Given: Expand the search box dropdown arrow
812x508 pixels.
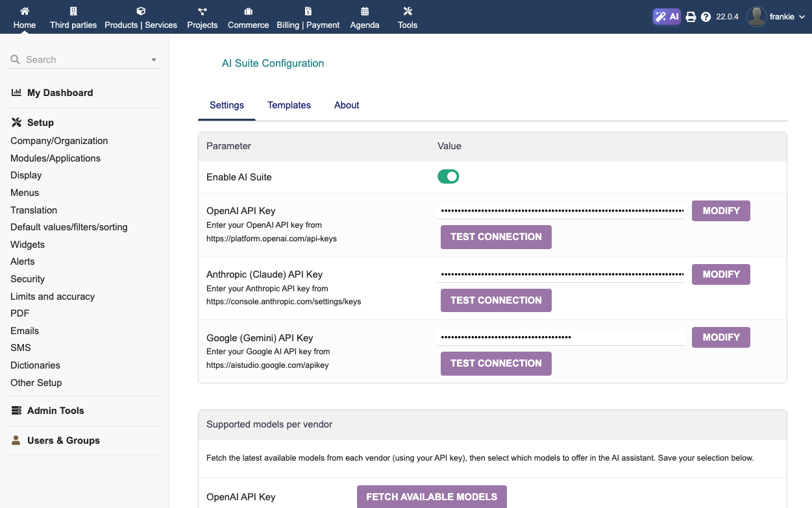Looking at the screenshot, I should click(x=154, y=60).
